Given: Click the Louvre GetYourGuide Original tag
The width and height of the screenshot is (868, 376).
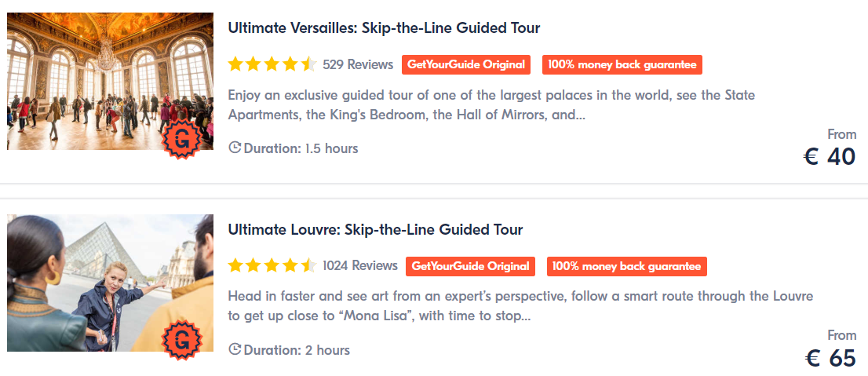Looking at the screenshot, I should pos(471,266).
